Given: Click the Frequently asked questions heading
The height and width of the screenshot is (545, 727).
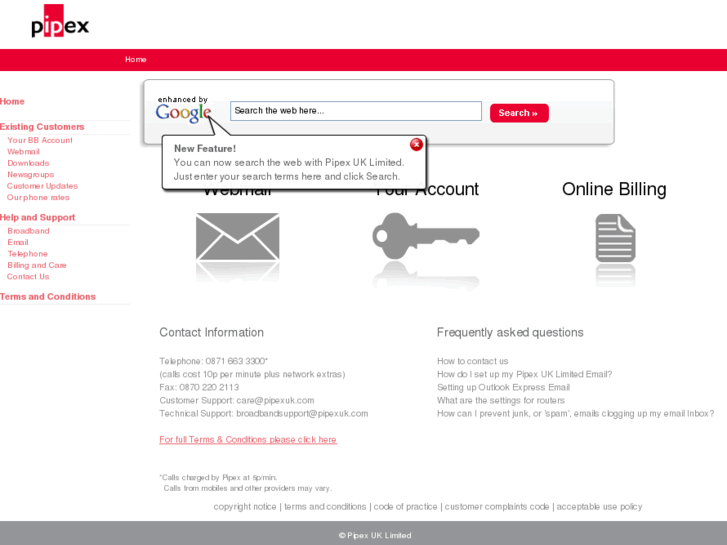Looking at the screenshot, I should (x=510, y=333).
